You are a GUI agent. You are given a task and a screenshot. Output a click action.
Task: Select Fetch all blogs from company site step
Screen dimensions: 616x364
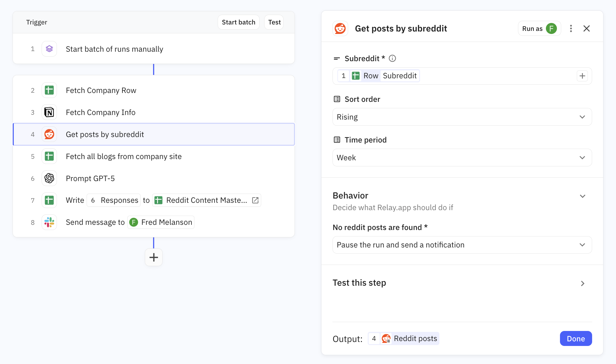[124, 156]
